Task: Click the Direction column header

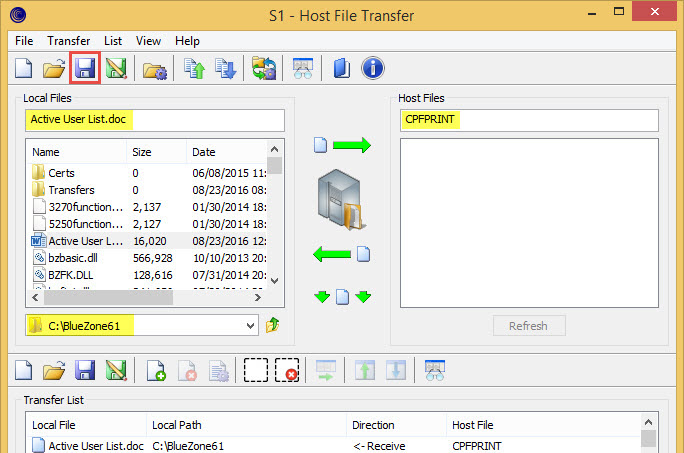Action: [x=396, y=425]
